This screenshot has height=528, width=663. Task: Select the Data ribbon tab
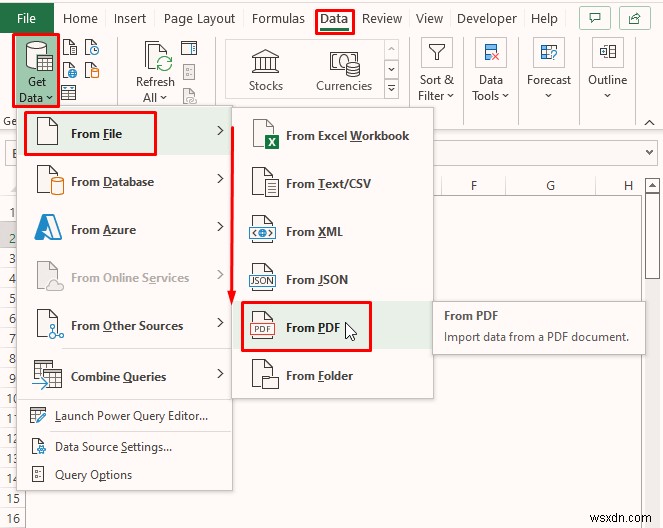point(334,20)
